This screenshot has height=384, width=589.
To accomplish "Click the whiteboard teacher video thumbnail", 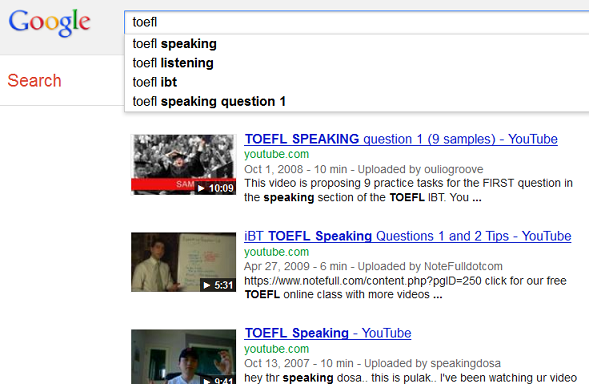I will coord(184,262).
